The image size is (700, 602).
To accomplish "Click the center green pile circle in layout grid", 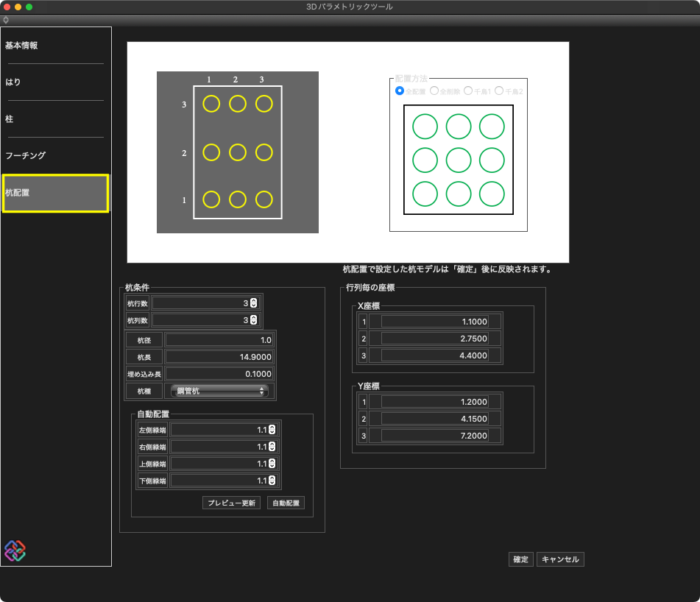I will (459, 160).
